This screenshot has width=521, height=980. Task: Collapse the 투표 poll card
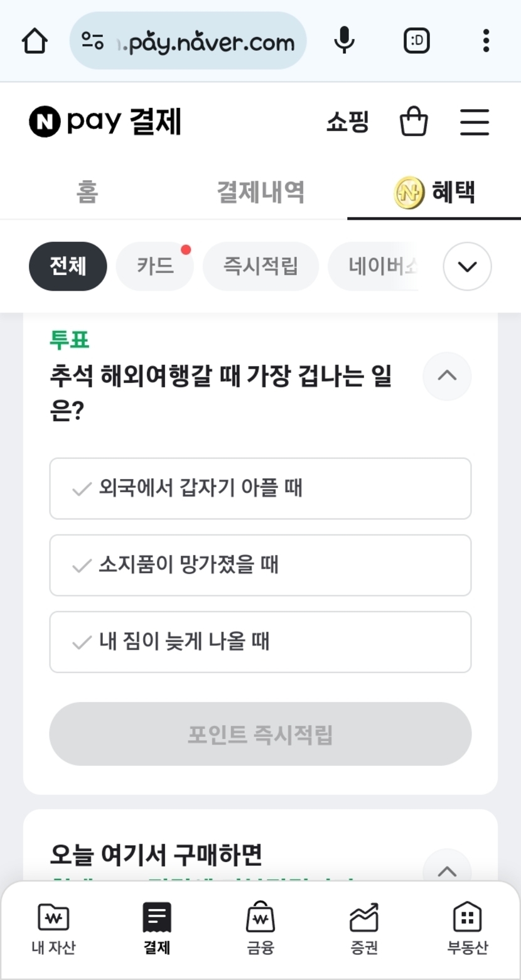447,376
